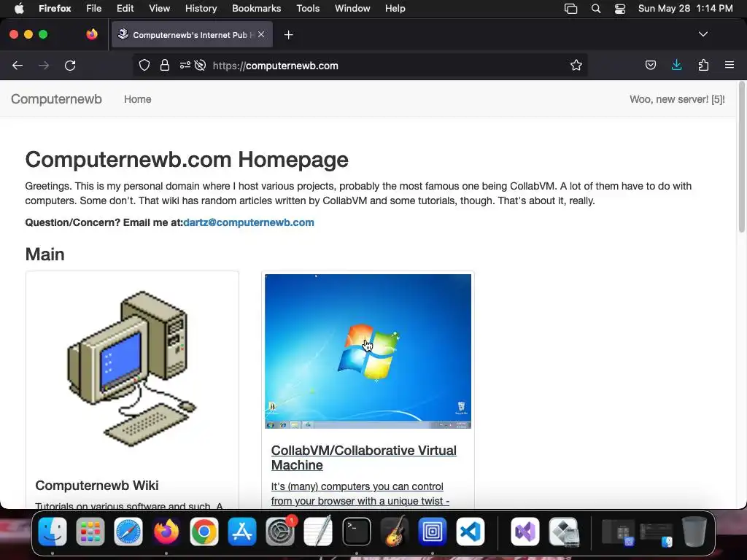
Task: Open the Help menu
Action: [x=395, y=8]
